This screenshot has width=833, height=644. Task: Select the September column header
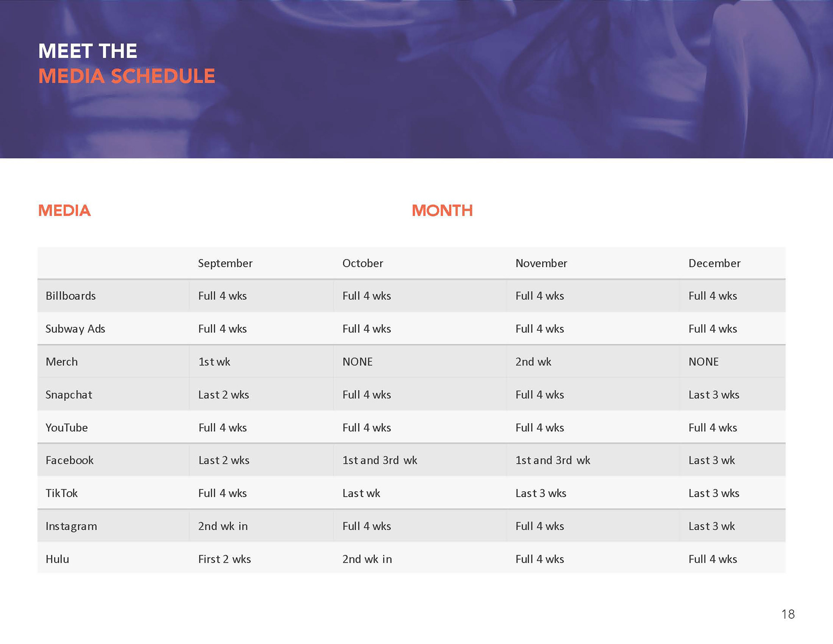pos(225,263)
